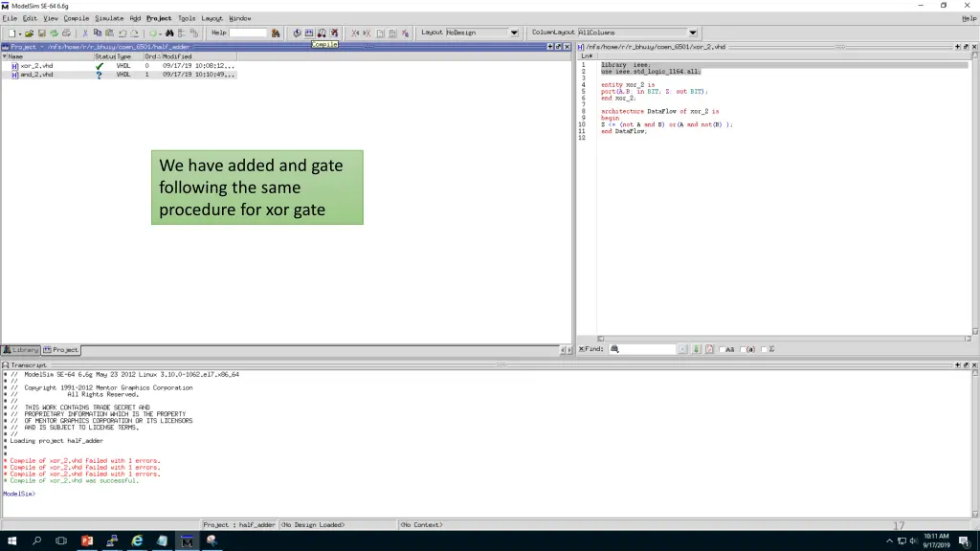Sort by the Type column header

(x=129, y=56)
